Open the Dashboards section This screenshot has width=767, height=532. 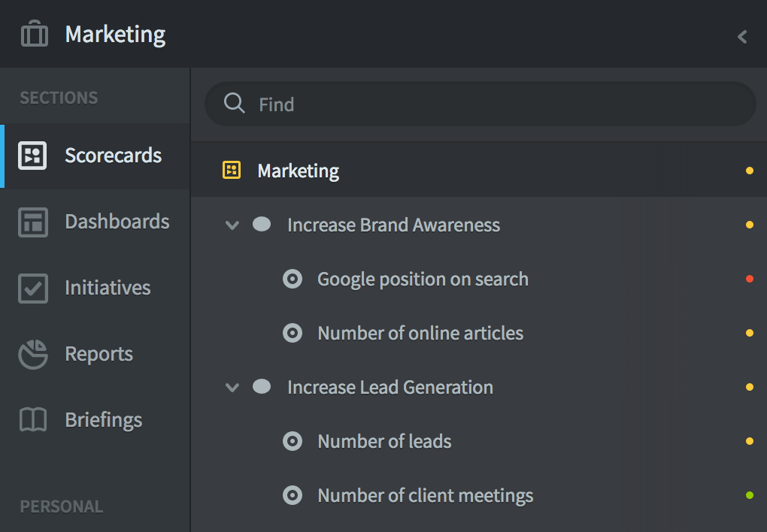pyautogui.click(x=117, y=222)
